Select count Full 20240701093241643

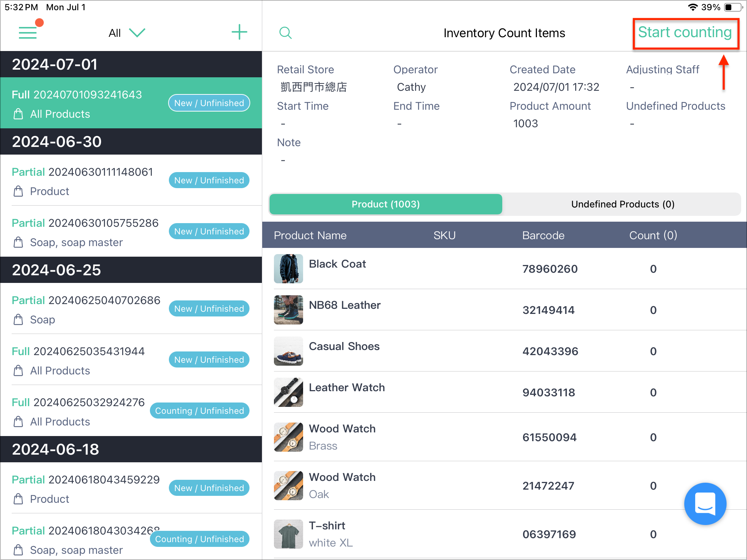[131, 103]
